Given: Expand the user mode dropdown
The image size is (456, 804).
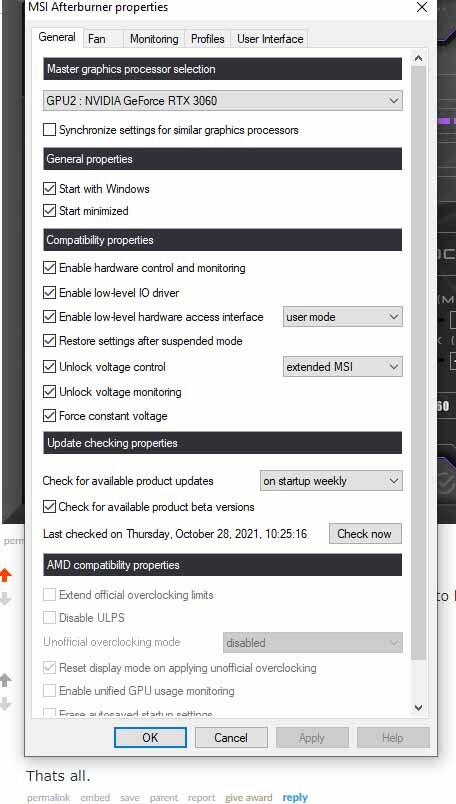Looking at the screenshot, I should (343, 317).
